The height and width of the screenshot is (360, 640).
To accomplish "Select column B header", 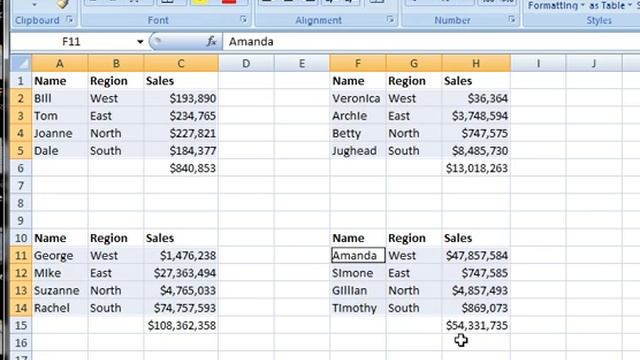I will (116, 64).
